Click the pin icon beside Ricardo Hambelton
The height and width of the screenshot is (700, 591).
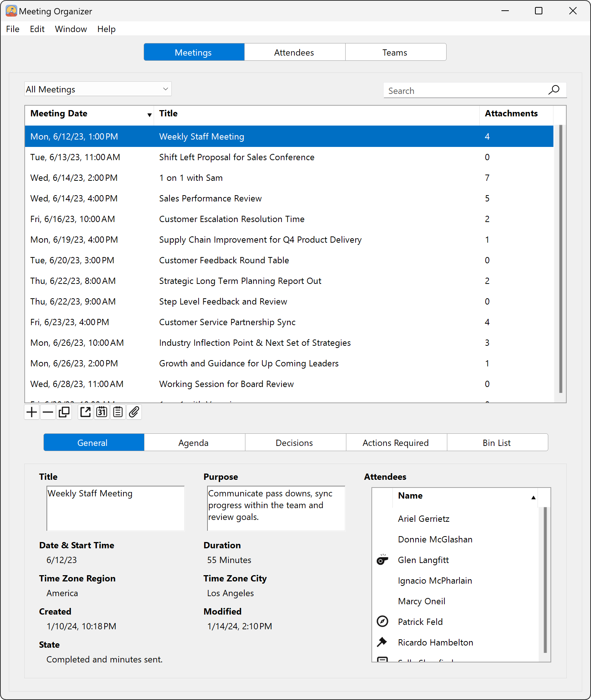tap(383, 642)
